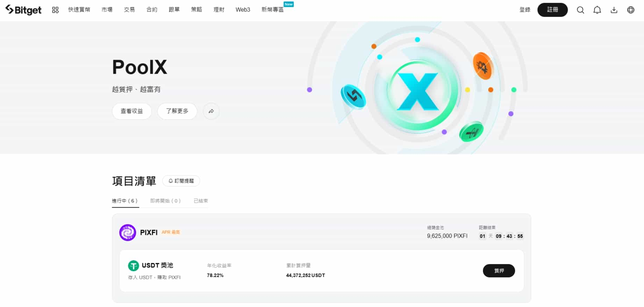Open the 策略 menu item
Image resolution: width=644 pixels, height=307 pixels.
tap(196, 10)
